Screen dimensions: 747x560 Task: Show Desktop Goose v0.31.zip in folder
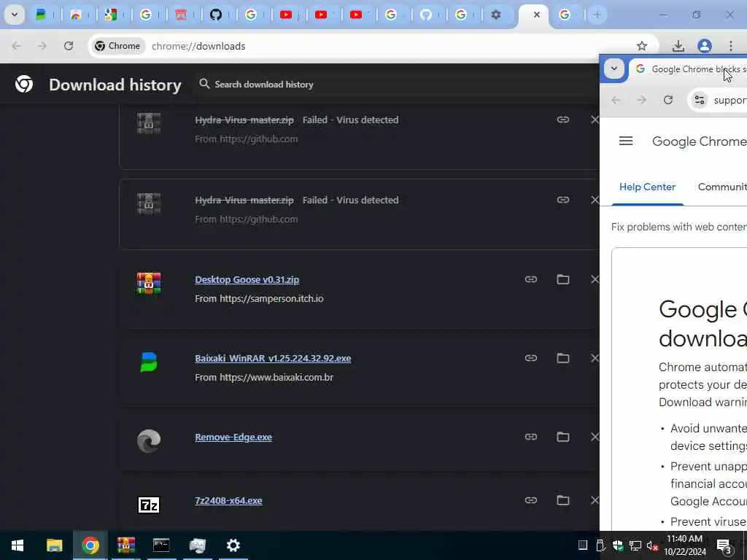click(x=562, y=279)
